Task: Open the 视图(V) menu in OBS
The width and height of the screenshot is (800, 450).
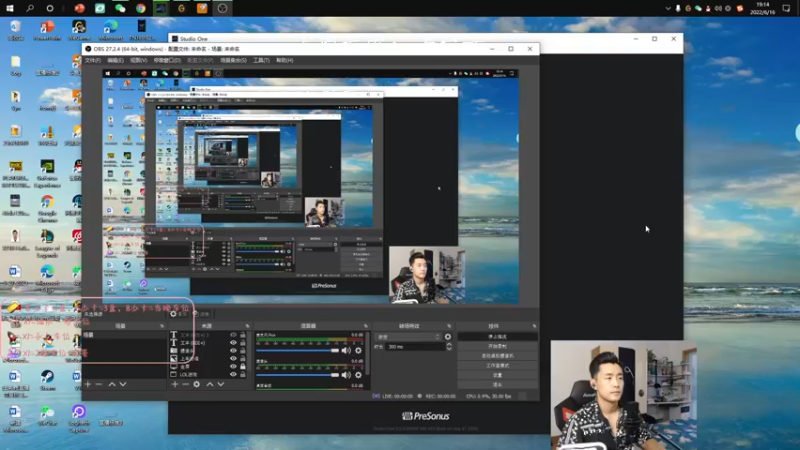Action: 138,60
